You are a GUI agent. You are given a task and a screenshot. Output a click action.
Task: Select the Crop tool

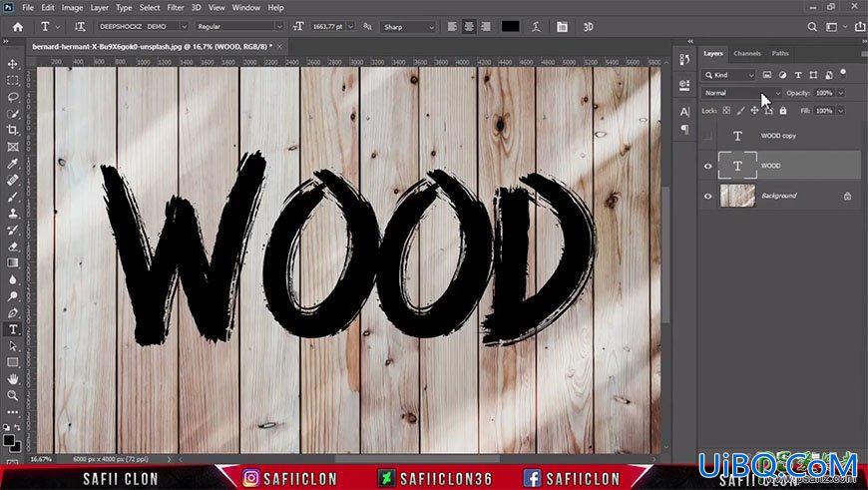(13, 130)
